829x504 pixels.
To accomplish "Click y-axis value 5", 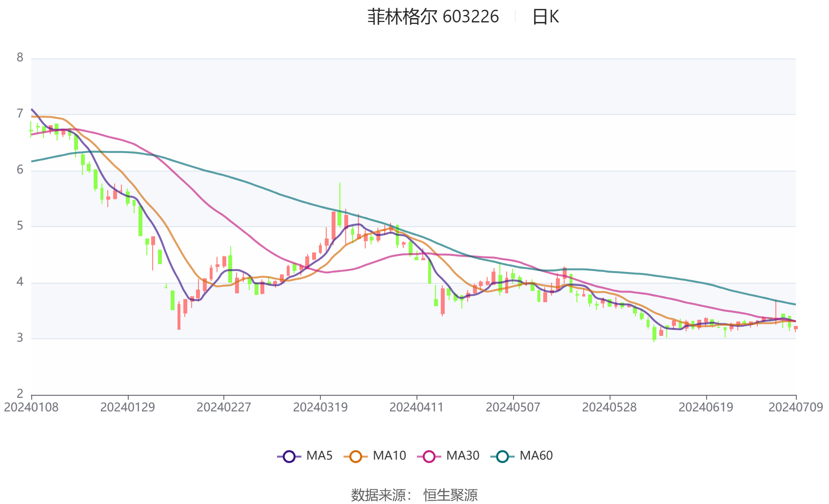I will (x=20, y=226).
